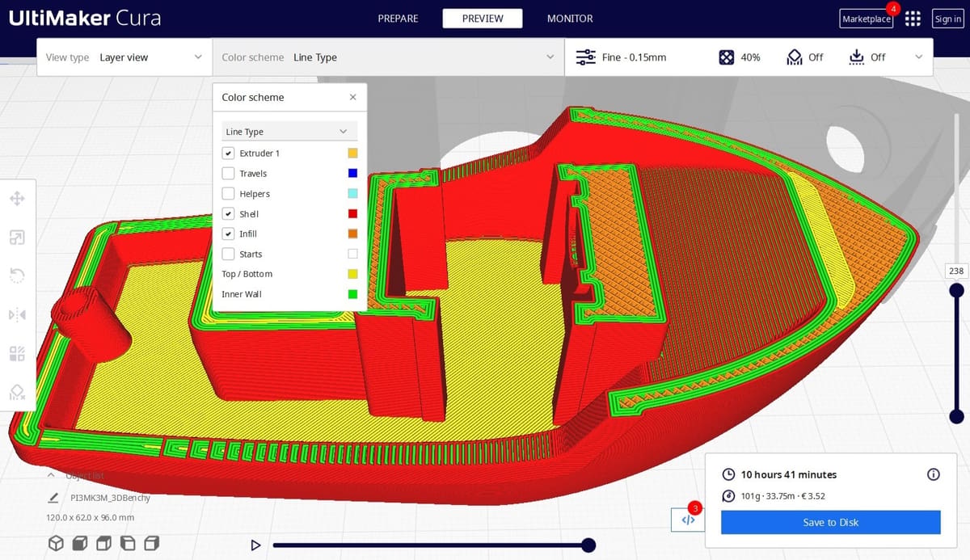Switch to the PREPARE tab
The width and height of the screenshot is (970, 560).
pos(398,19)
